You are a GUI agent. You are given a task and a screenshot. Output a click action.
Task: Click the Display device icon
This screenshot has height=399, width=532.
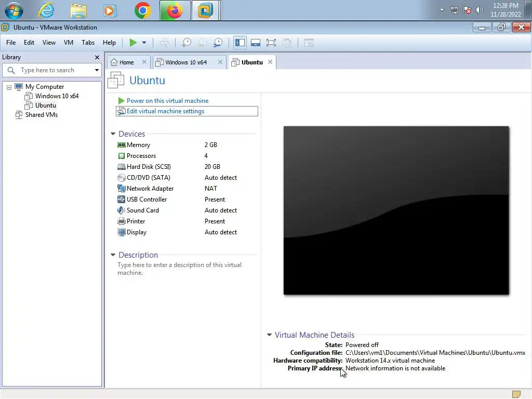(121, 232)
